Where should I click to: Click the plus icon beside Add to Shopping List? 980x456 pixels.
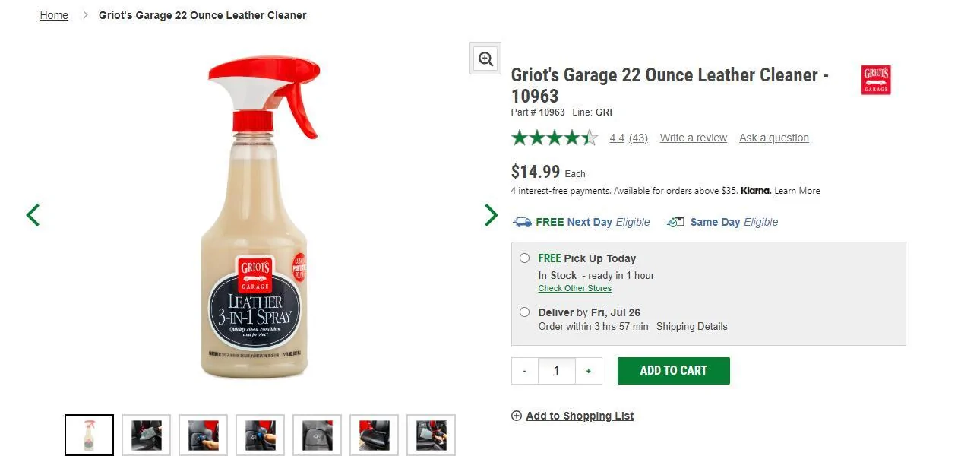(x=517, y=416)
